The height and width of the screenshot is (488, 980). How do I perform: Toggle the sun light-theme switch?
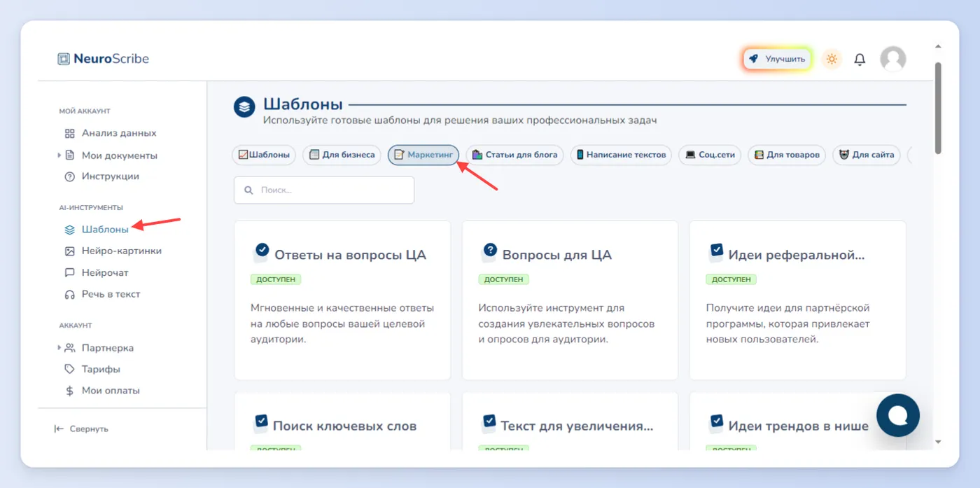click(832, 60)
